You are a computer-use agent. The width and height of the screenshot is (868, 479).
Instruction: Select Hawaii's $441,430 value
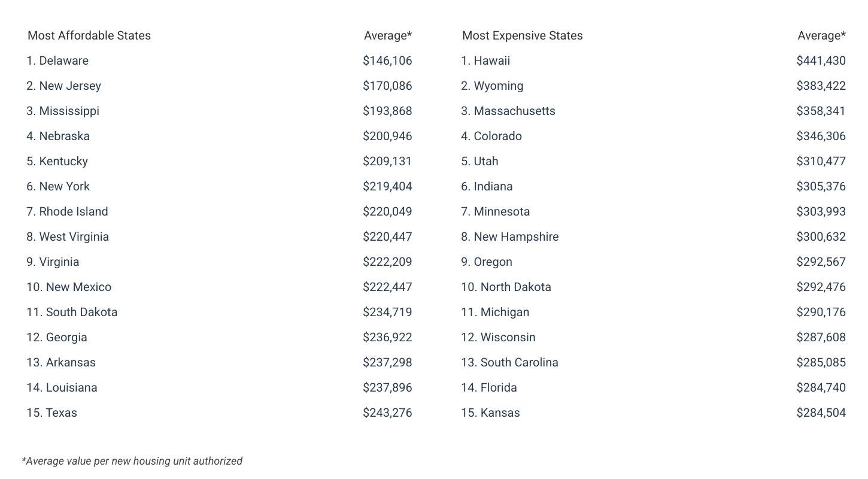coord(821,60)
